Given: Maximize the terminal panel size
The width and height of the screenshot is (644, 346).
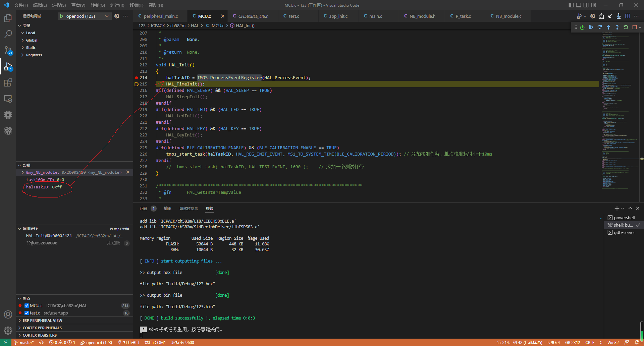Looking at the screenshot, I should click(630, 208).
